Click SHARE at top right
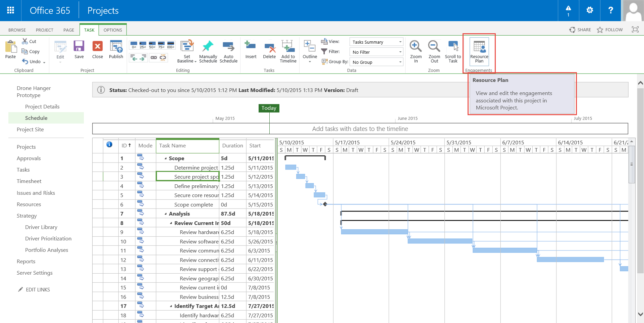Screen dimensions: 644x323 [x=580, y=30]
